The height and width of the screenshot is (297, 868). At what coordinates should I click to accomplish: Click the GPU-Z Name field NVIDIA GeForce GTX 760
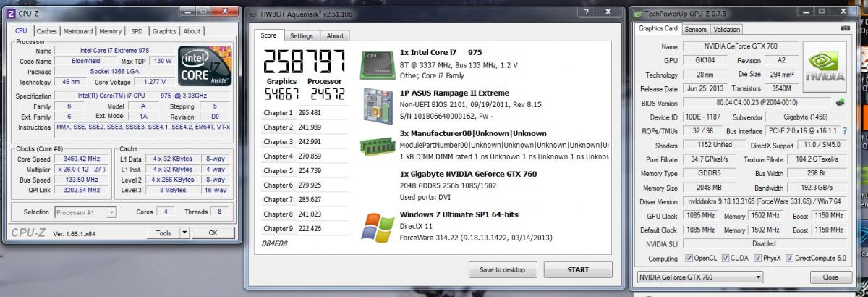pos(739,47)
